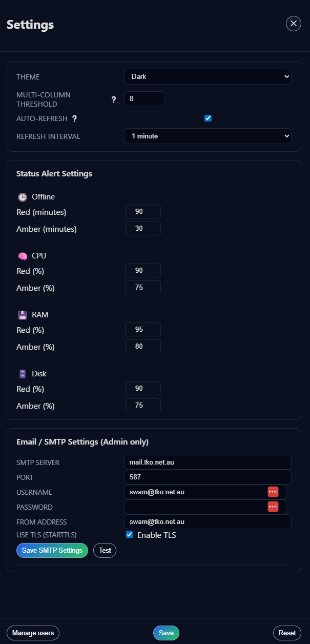
Task: Select the SMTP Server input field
Action: tap(208, 462)
